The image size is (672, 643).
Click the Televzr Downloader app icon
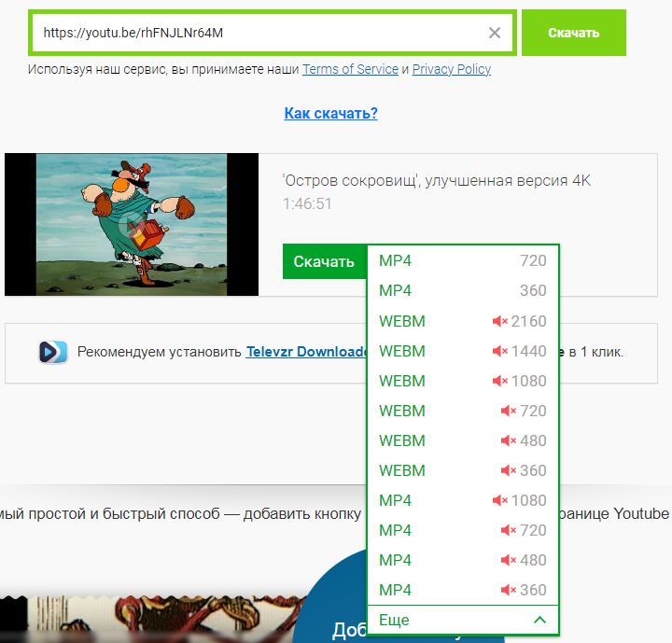53,352
